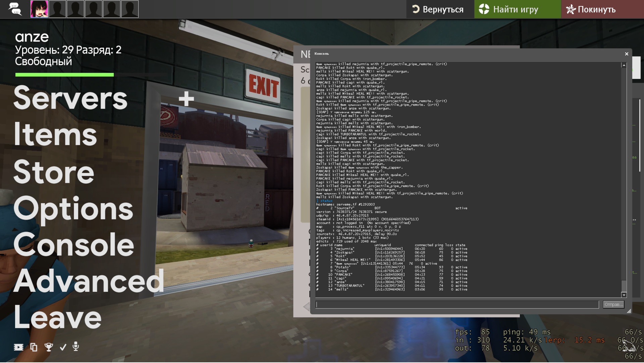Image resolution: width=644 pixels, height=363 pixels.
Task: Click the Покинуть disconnect button
Action: point(602,9)
